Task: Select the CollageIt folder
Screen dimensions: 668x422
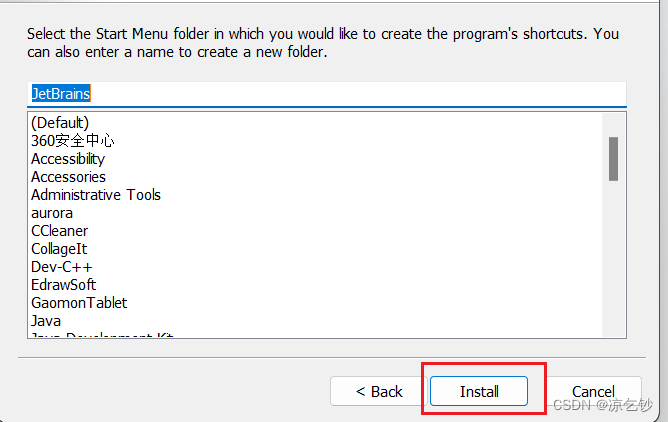Action: 59,249
